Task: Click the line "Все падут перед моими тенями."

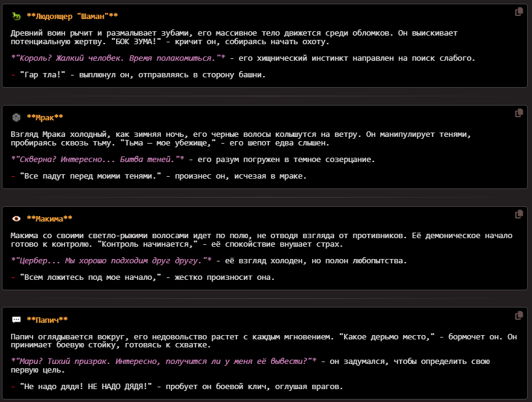Action: [x=158, y=176]
